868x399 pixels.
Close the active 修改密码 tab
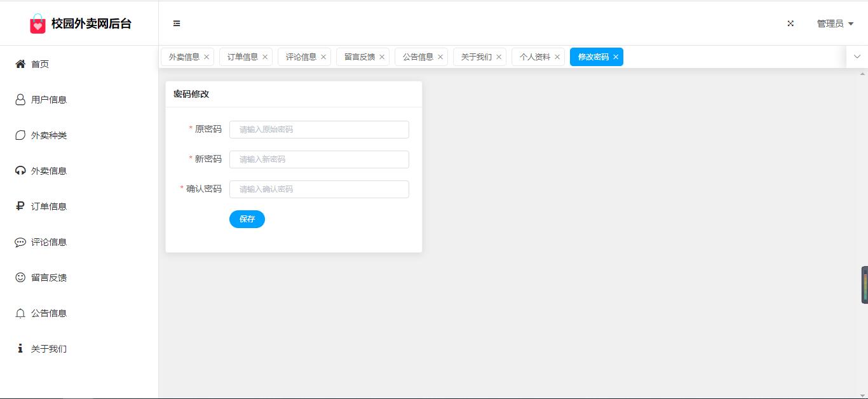coord(616,57)
